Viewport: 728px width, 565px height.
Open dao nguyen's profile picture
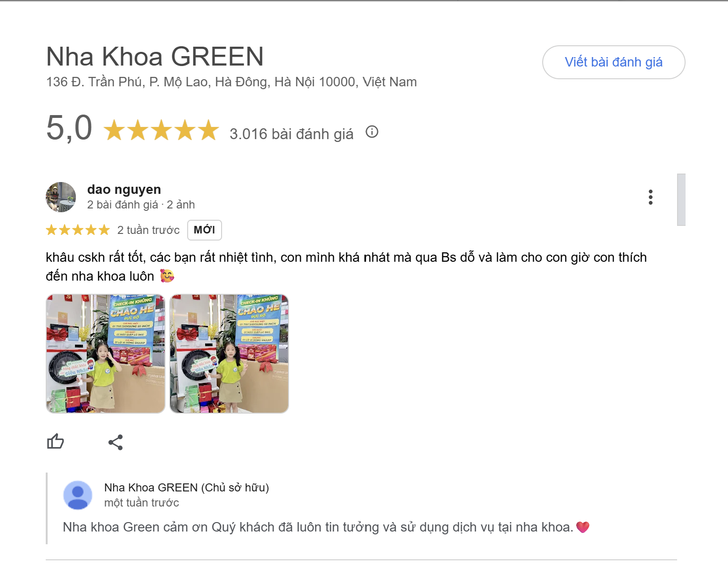pos(61,197)
